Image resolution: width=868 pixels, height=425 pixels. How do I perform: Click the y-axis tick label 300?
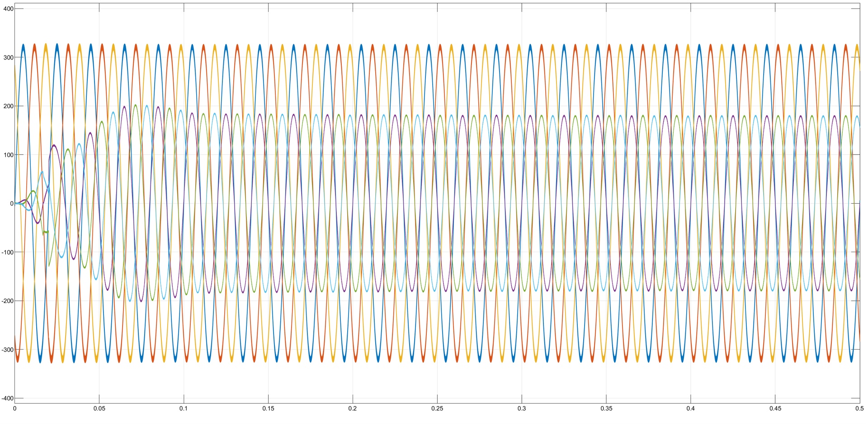(x=8, y=57)
